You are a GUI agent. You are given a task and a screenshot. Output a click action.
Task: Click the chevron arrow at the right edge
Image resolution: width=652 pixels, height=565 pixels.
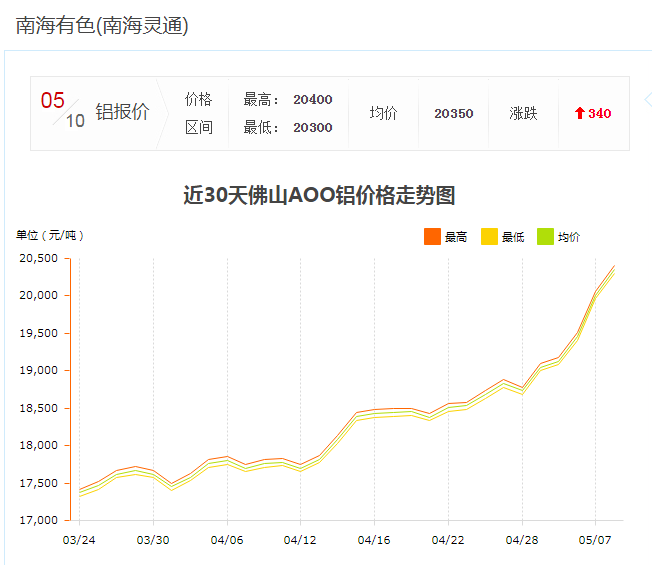pyautogui.click(x=647, y=100)
